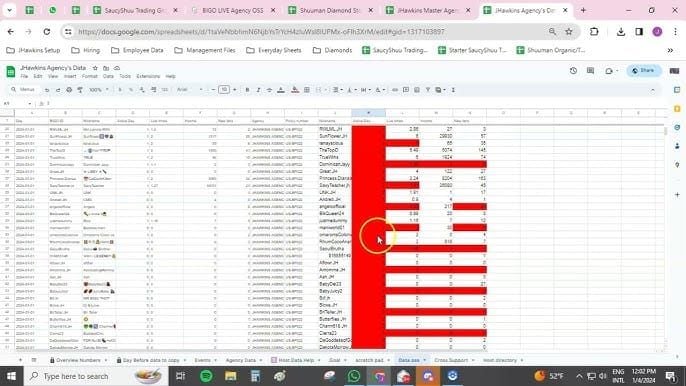Open the Events tab dropdown arrow

click(215, 360)
